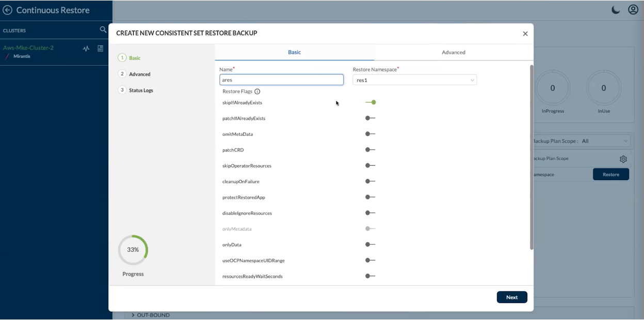Disable the skipIfAlreadyExists toggle
Viewport: 644px width, 320px height.
tap(371, 102)
